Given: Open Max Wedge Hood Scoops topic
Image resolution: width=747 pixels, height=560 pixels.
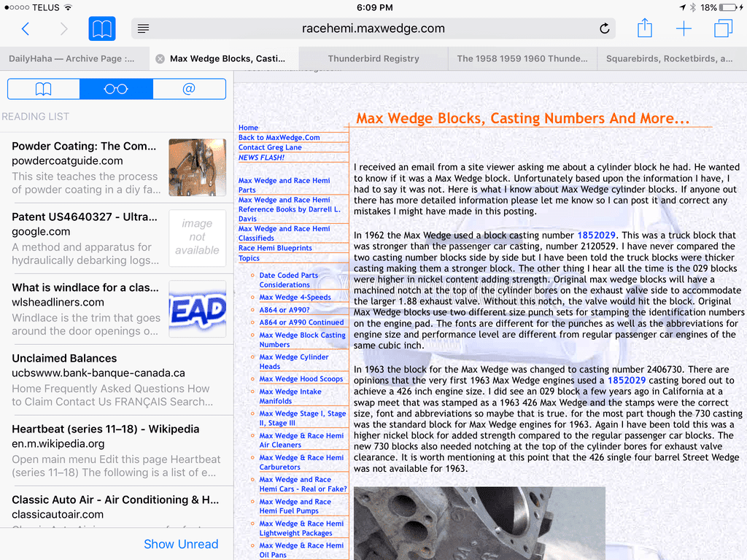Looking at the screenshot, I should point(301,379).
